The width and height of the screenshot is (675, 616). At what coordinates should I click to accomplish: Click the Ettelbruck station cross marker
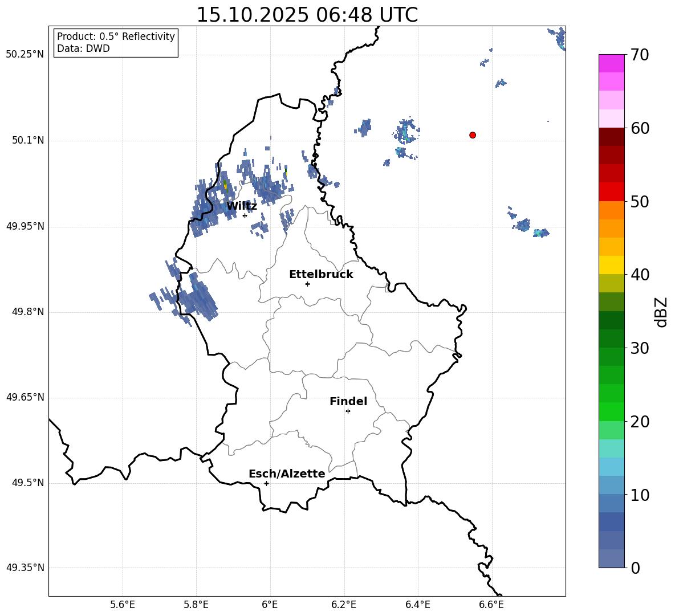tap(307, 284)
